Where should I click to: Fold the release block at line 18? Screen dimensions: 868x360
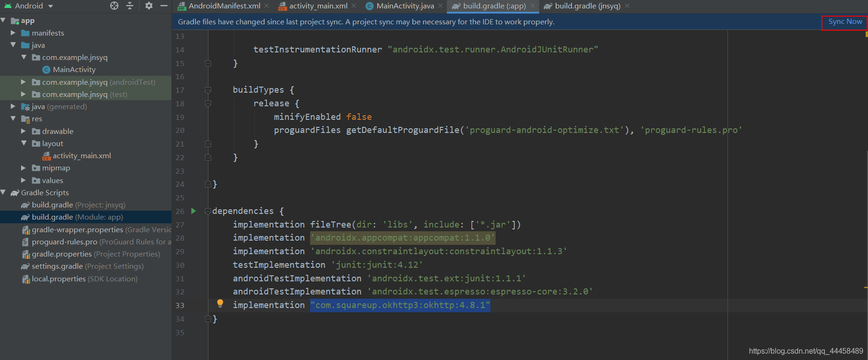(208, 103)
